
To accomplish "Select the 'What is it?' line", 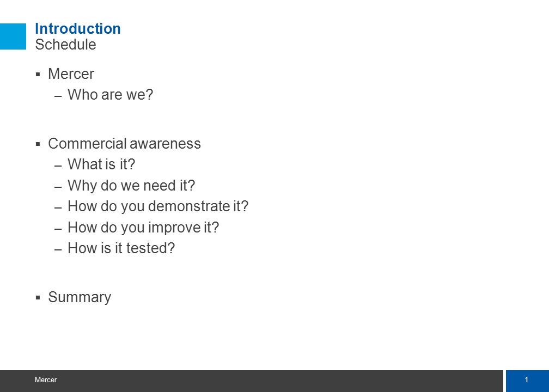I will (x=101, y=164).
